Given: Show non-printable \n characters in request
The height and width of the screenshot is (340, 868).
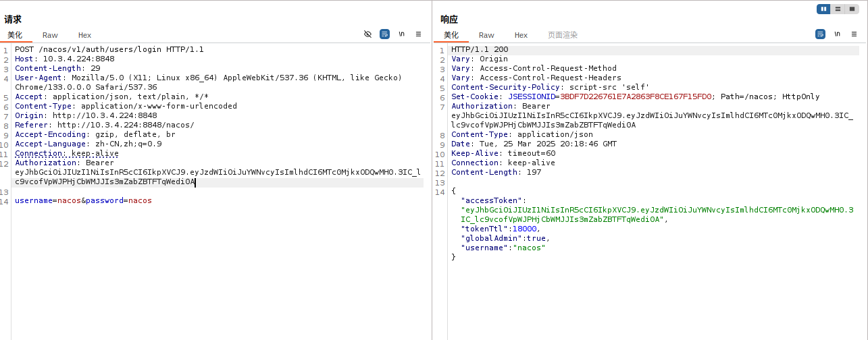Looking at the screenshot, I should coord(401,34).
